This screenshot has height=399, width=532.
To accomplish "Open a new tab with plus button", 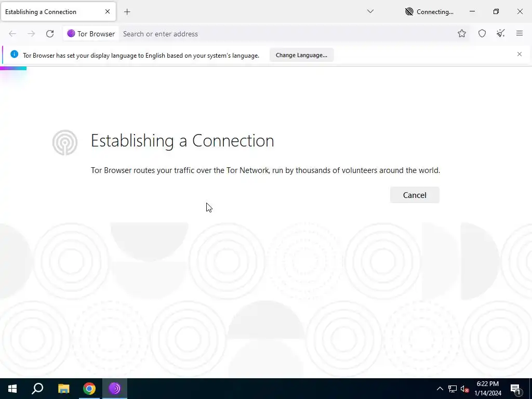I will [x=127, y=12].
